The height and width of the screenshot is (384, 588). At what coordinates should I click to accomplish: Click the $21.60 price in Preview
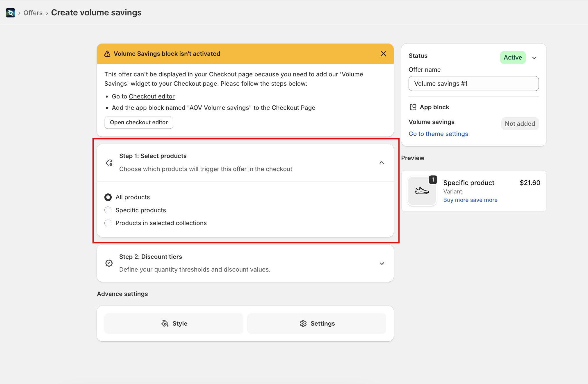pyautogui.click(x=530, y=183)
